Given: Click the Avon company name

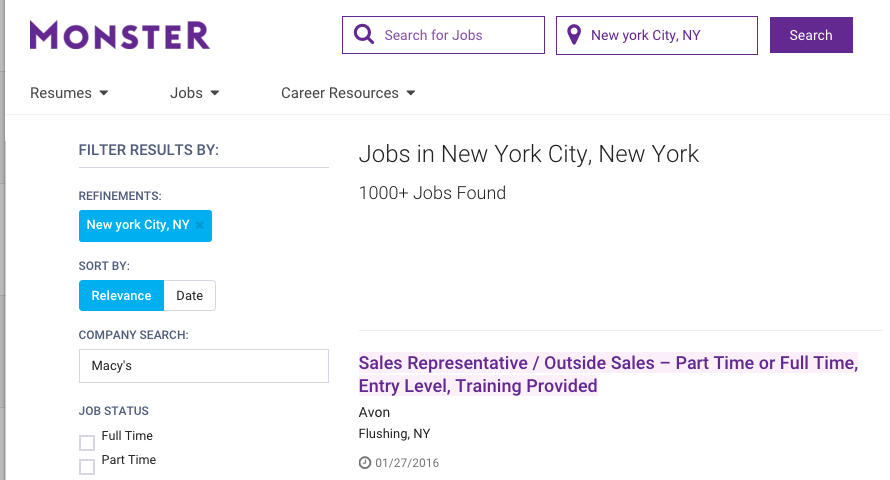Looking at the screenshot, I should tap(374, 412).
